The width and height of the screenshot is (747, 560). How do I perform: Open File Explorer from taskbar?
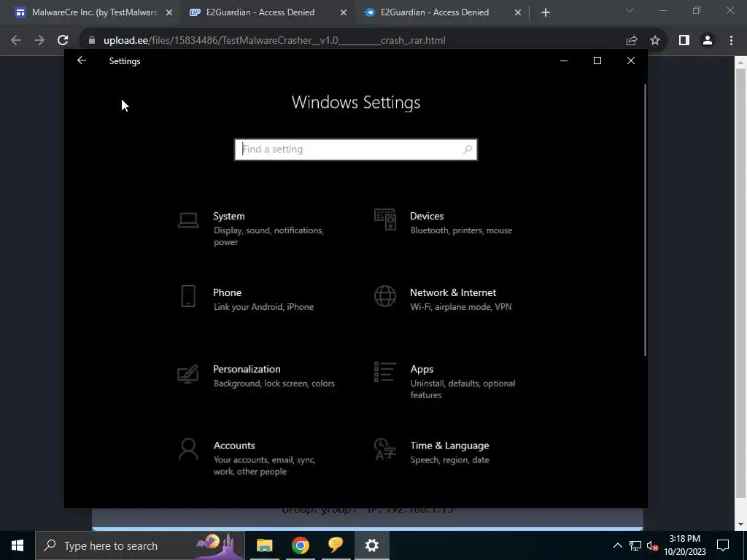[264, 545]
